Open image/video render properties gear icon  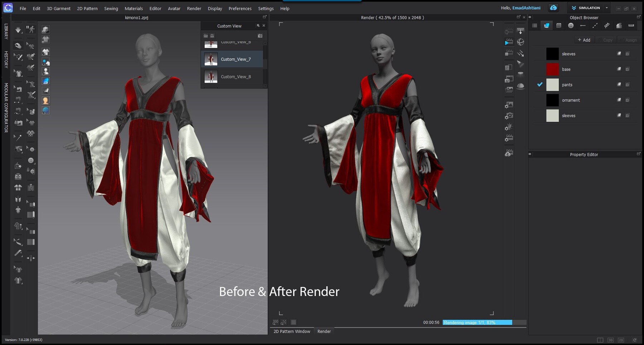click(x=509, y=105)
